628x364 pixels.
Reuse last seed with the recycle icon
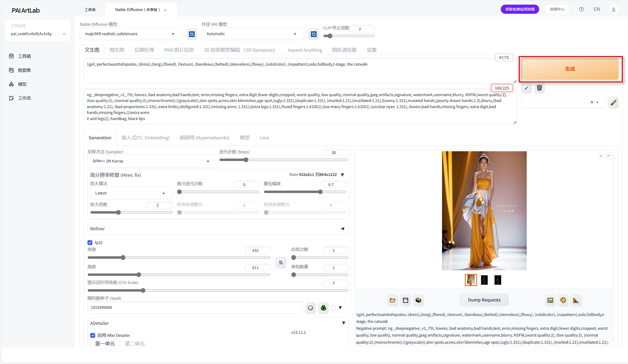(x=323, y=308)
